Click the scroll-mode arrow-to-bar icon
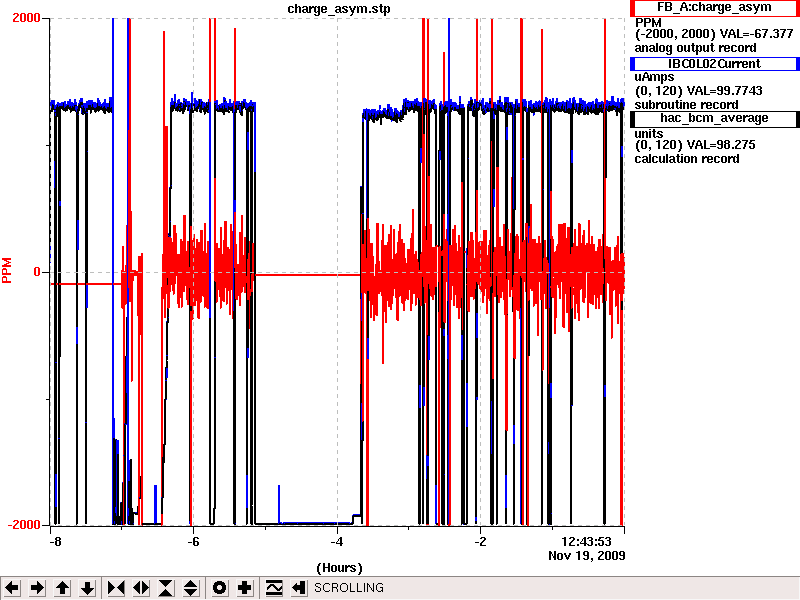This screenshot has height=600, width=800. (x=299, y=588)
